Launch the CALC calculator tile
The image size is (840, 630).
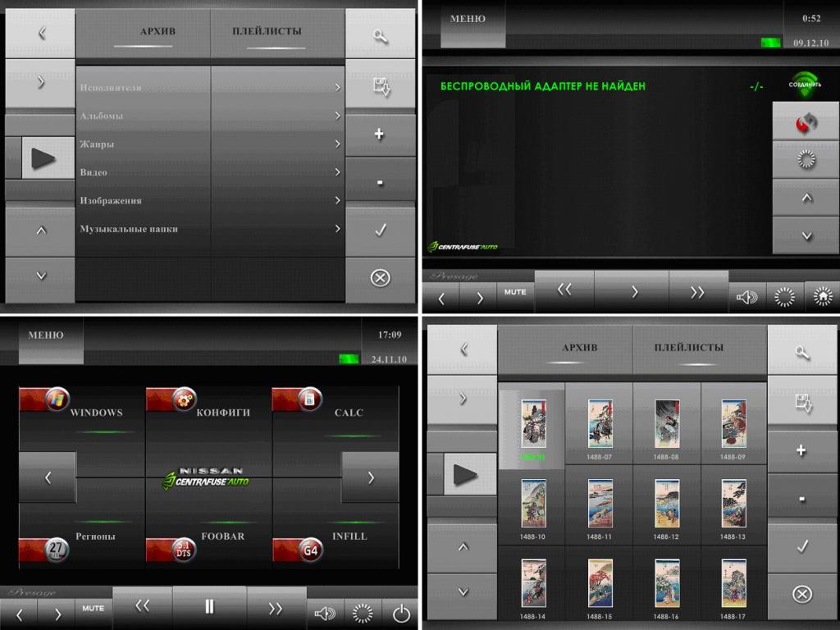[x=336, y=412]
